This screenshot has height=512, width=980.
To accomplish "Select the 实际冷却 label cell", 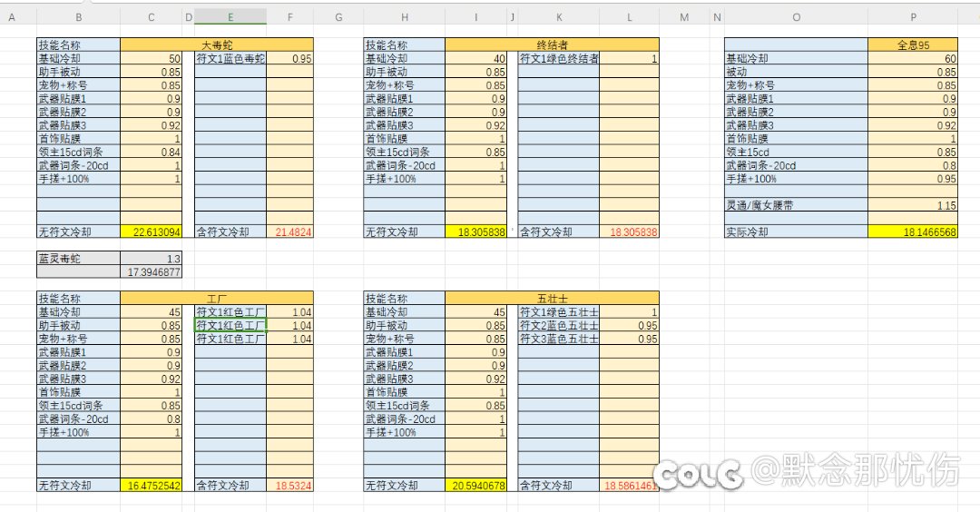I will tap(797, 231).
